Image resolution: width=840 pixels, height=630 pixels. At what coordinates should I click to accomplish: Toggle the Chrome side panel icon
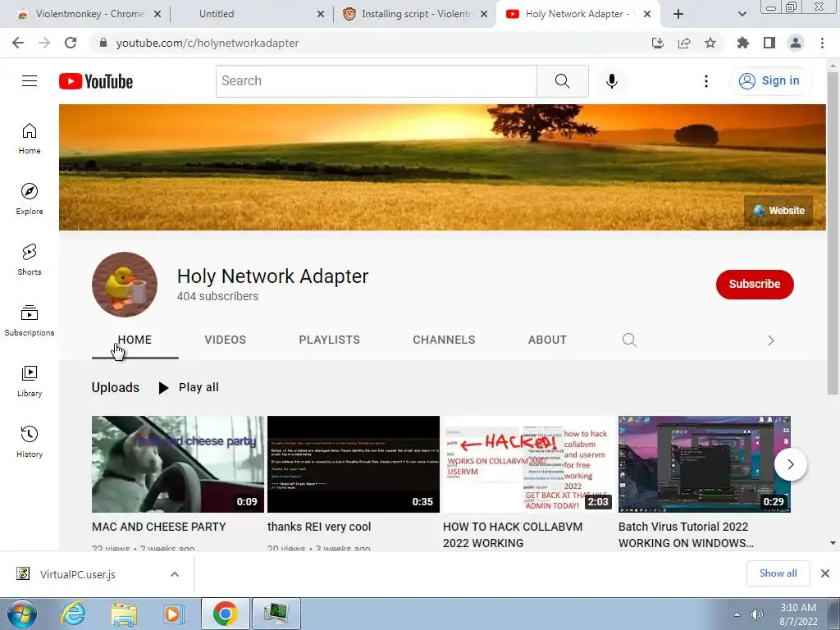pos(769,43)
